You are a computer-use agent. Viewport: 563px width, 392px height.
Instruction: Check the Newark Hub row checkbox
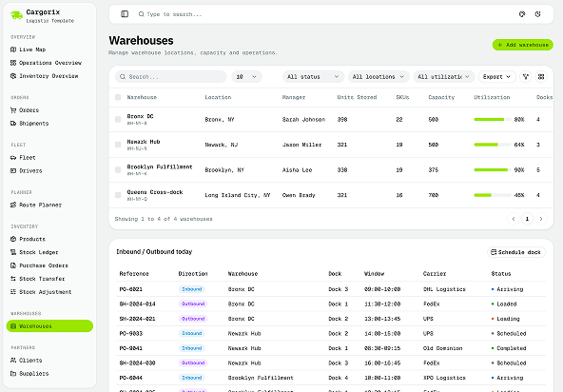[118, 145]
